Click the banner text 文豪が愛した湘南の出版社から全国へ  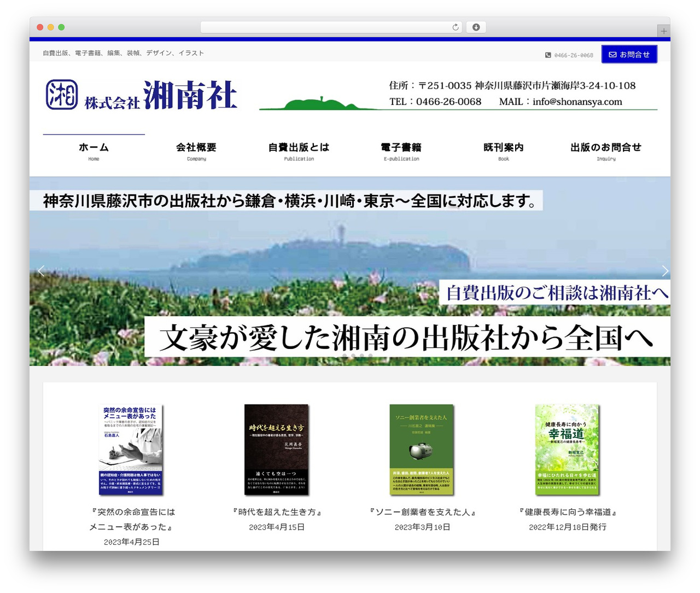[x=407, y=338]
